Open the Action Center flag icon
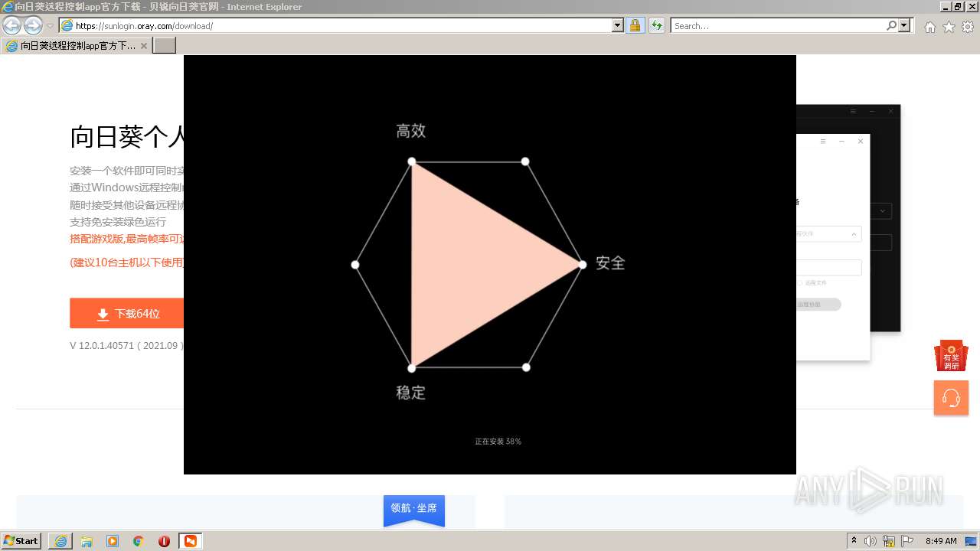Image resolution: width=980 pixels, height=551 pixels. (x=907, y=541)
